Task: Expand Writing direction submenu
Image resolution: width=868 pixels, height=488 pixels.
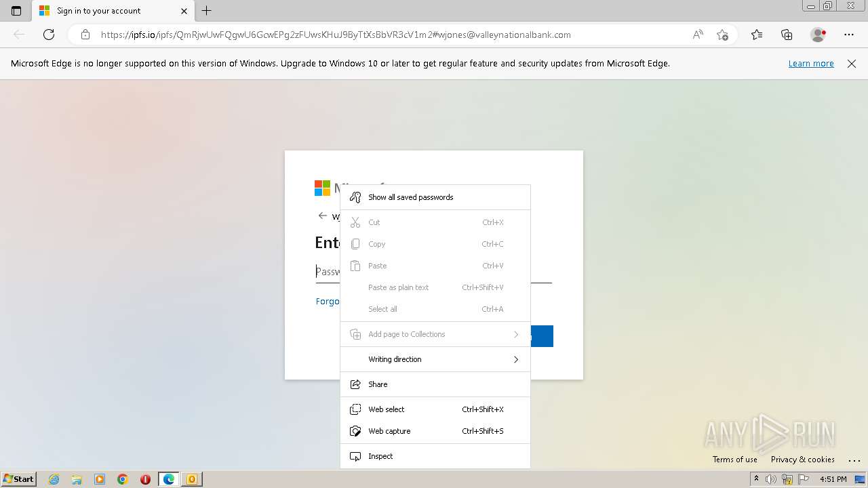Action: (435, 359)
